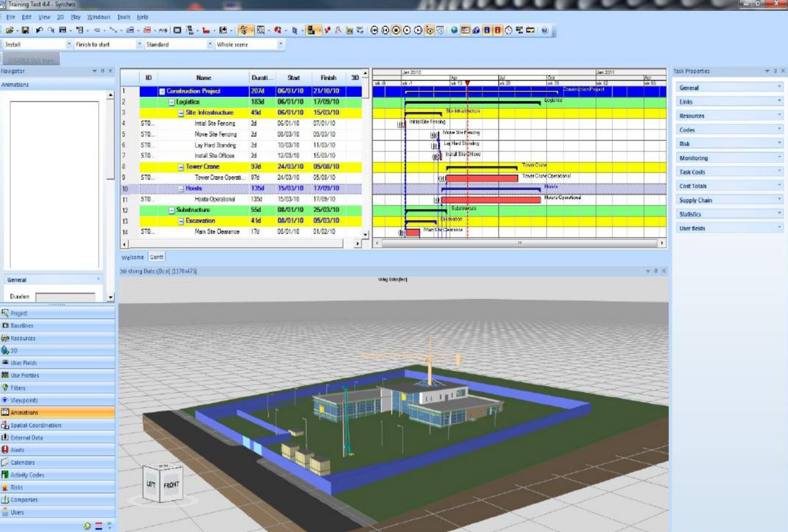
Task: Expand the Monitoring section in Task Properties
Action: (x=730, y=158)
